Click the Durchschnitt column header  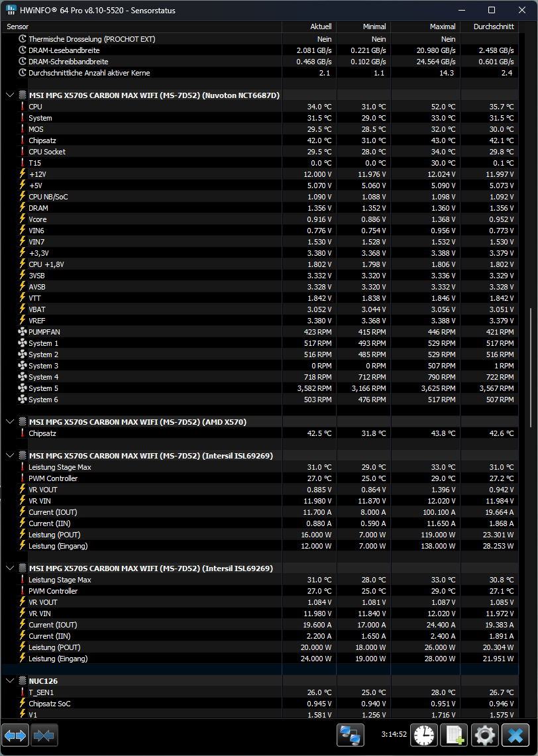tap(490, 27)
